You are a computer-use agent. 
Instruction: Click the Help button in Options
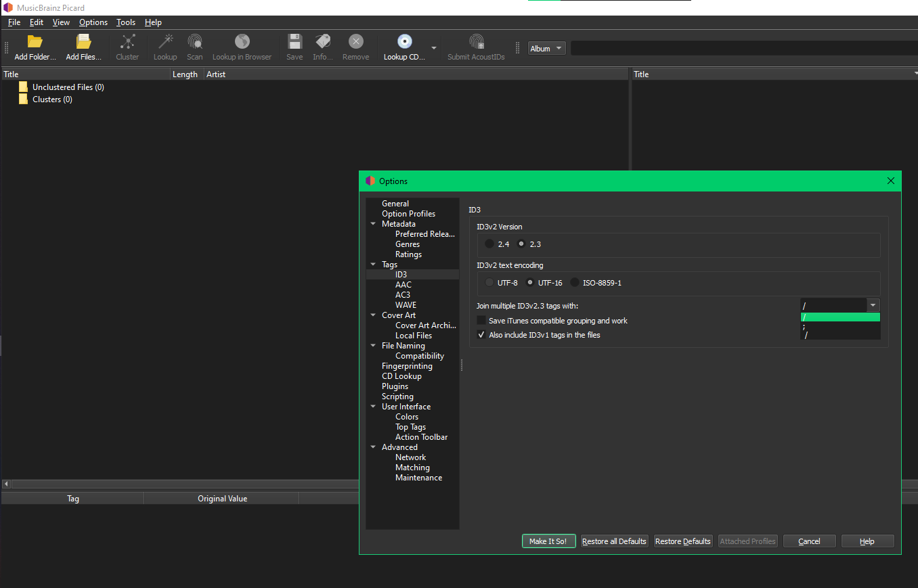tap(867, 541)
